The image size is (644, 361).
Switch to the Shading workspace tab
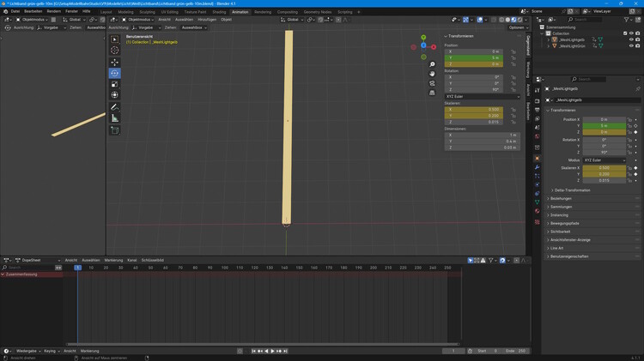coord(219,12)
